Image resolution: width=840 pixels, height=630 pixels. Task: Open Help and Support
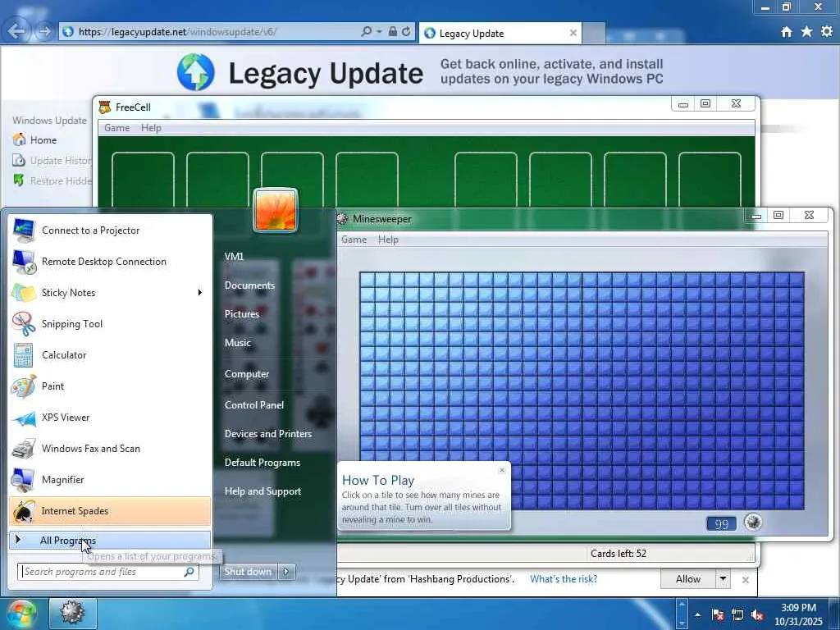coord(262,491)
